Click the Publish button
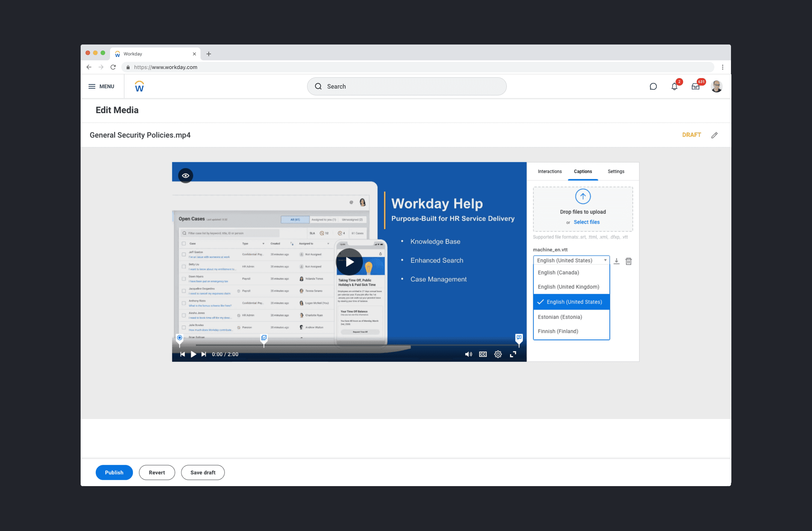 pyautogui.click(x=114, y=472)
